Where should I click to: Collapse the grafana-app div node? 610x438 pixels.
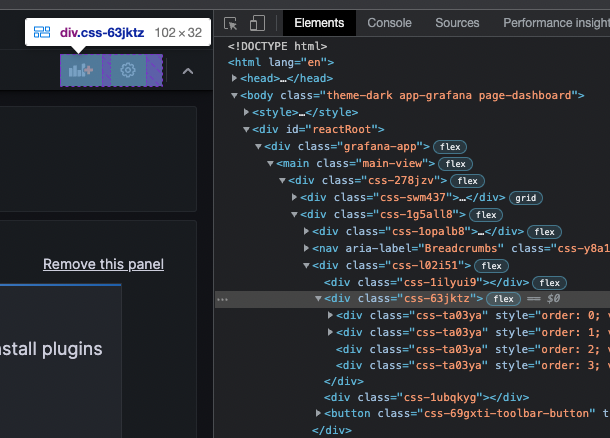pyautogui.click(x=258, y=146)
